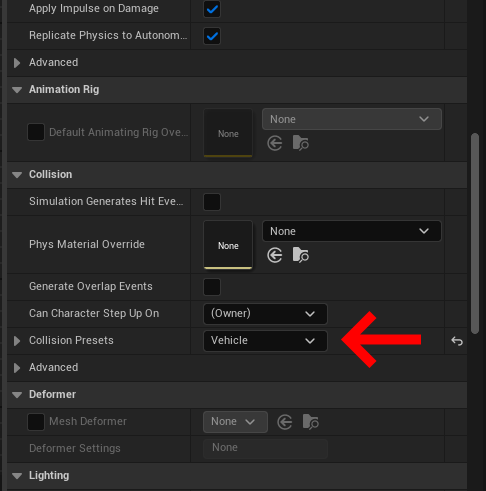Click Phys Material Override thumbnail
486x491 pixels.
[228, 245]
